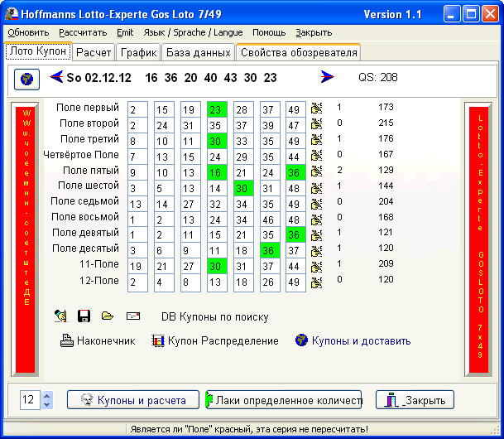Switch to the Свойства обозревателя tab
The width and height of the screenshot is (504, 439).
(x=299, y=52)
